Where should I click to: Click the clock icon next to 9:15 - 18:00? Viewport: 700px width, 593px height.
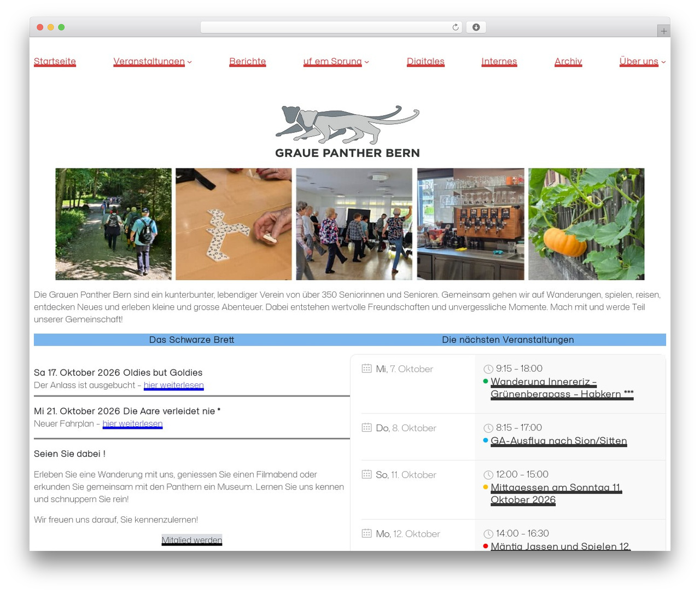coord(488,369)
